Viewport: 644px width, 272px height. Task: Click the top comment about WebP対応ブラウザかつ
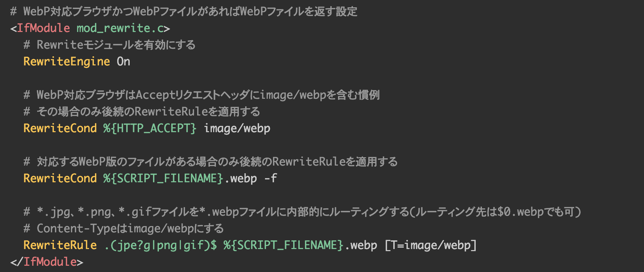tap(184, 11)
